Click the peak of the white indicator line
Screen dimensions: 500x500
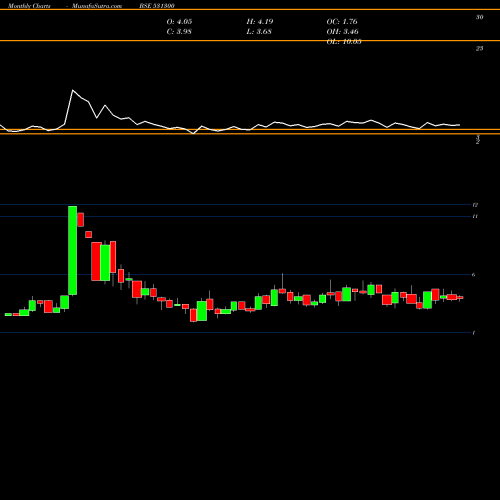point(73,90)
